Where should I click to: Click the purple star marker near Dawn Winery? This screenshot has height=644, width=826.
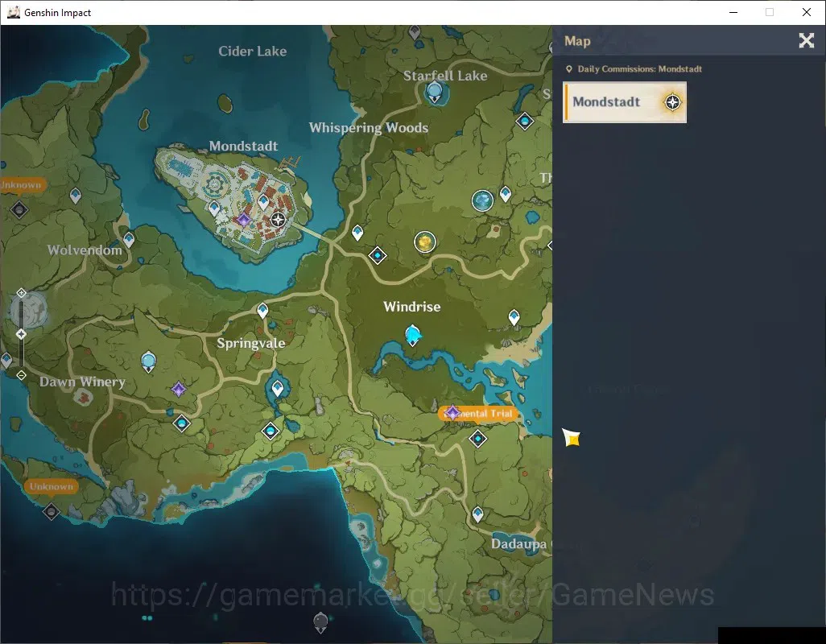tap(179, 389)
